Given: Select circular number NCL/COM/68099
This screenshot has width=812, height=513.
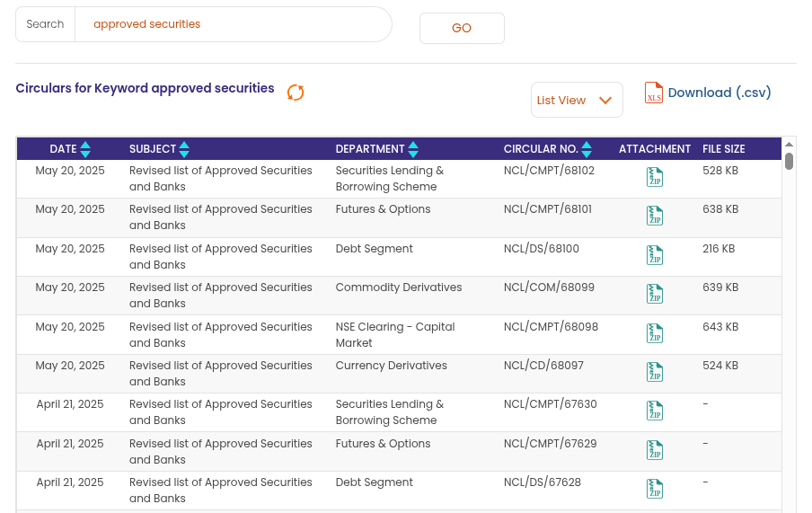Looking at the screenshot, I should 549,287.
